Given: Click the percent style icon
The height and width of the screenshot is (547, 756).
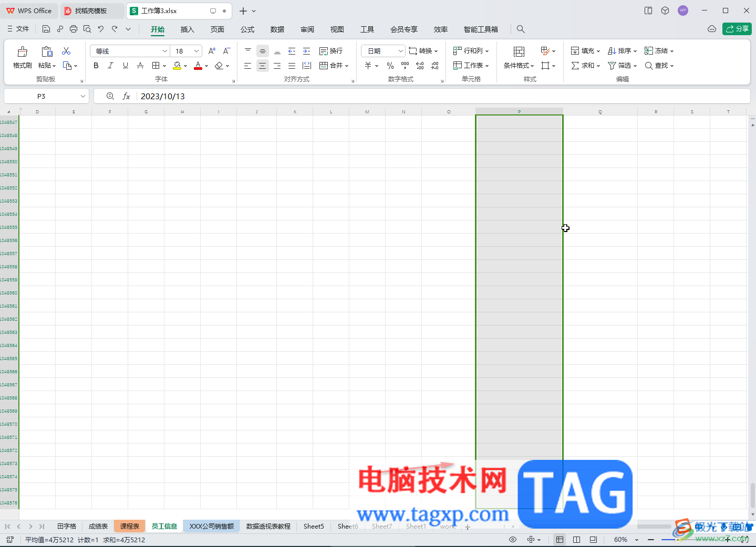Looking at the screenshot, I should pyautogui.click(x=390, y=66).
